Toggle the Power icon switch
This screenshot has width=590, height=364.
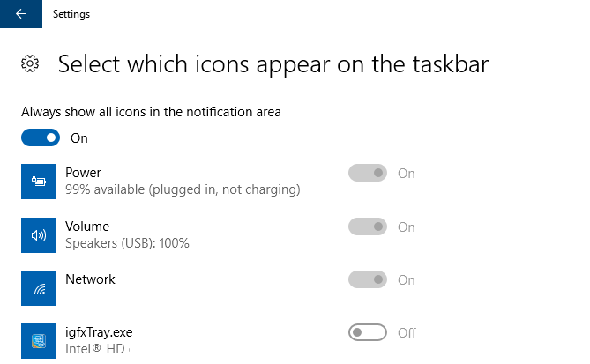tap(368, 173)
